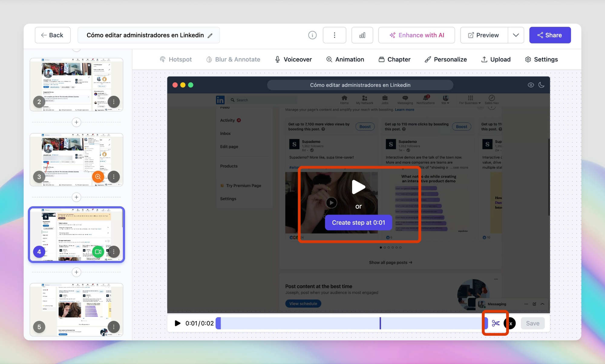The height and width of the screenshot is (364, 605).
Task: Expand the Preview dropdown arrow
Action: (x=516, y=35)
